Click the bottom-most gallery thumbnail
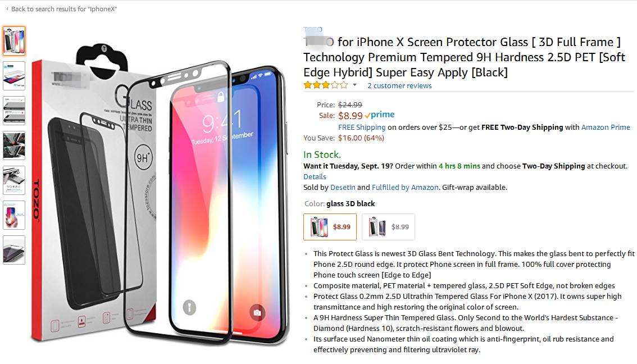The width and height of the screenshot is (637, 364). [14, 250]
